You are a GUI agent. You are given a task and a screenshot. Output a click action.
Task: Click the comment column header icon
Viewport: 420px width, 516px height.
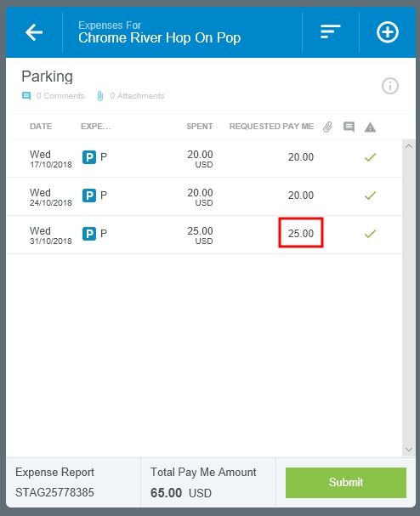click(349, 127)
